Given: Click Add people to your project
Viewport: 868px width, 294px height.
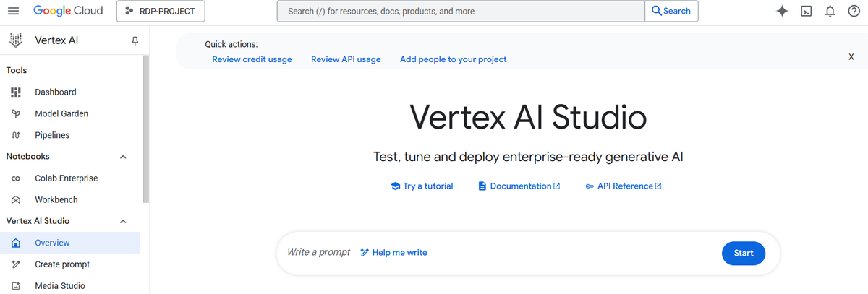Looking at the screenshot, I should (x=454, y=59).
